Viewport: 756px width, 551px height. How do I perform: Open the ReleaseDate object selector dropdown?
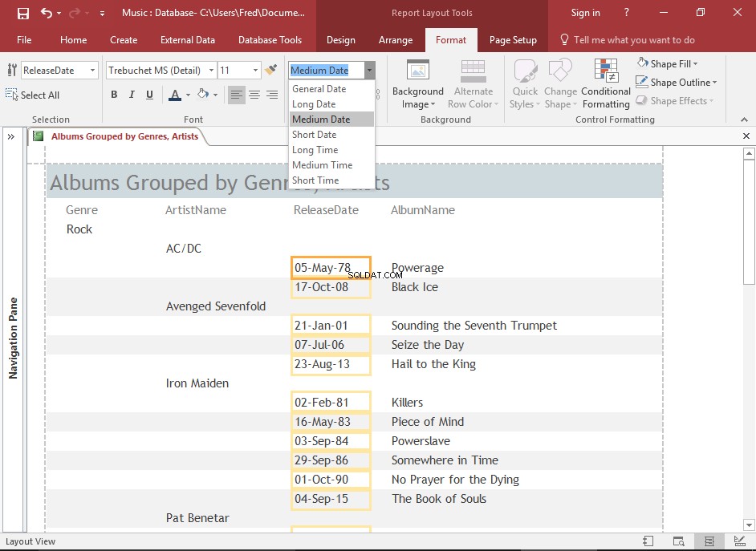click(x=92, y=71)
